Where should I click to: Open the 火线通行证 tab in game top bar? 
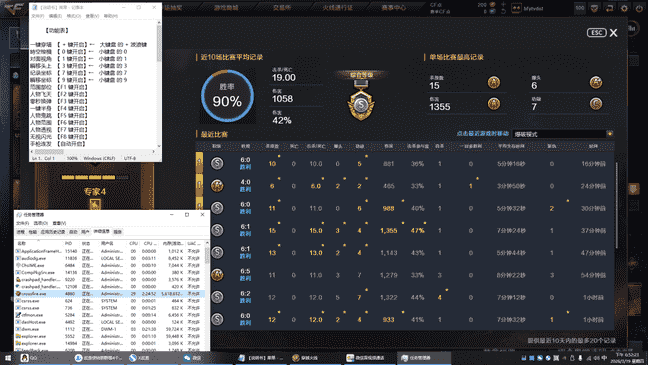(338, 7)
